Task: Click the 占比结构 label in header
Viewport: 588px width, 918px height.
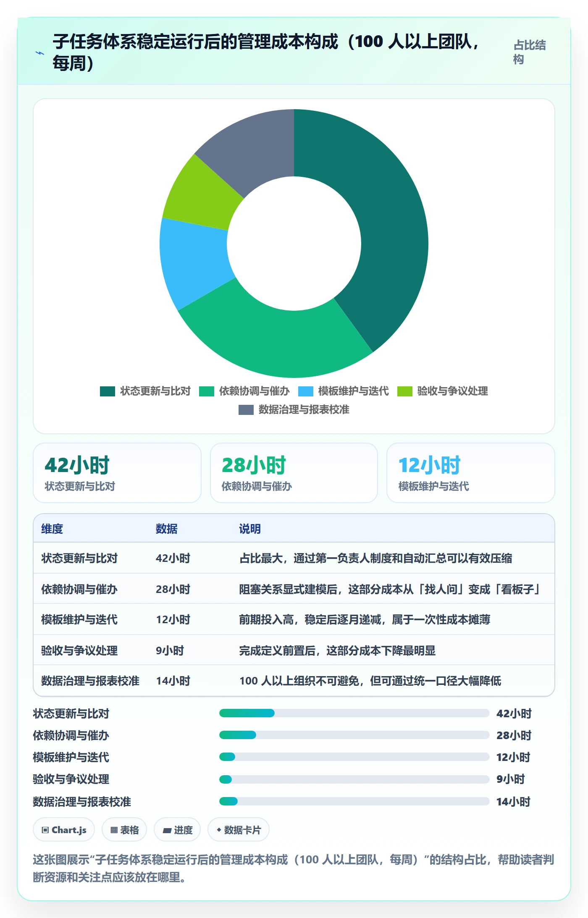Action: pyautogui.click(x=529, y=52)
